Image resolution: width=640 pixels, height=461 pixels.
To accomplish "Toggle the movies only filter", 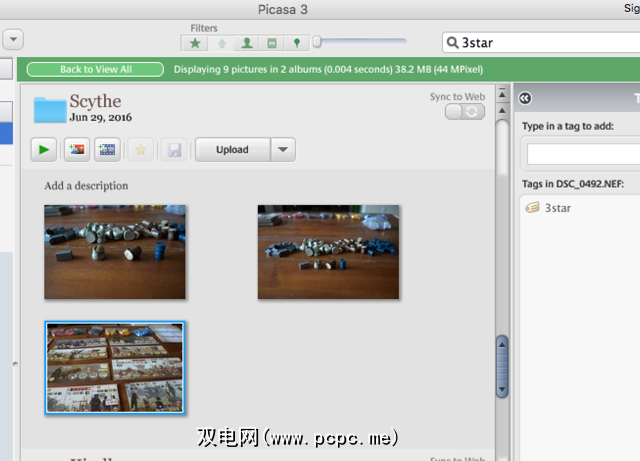I will pyautogui.click(x=271, y=43).
